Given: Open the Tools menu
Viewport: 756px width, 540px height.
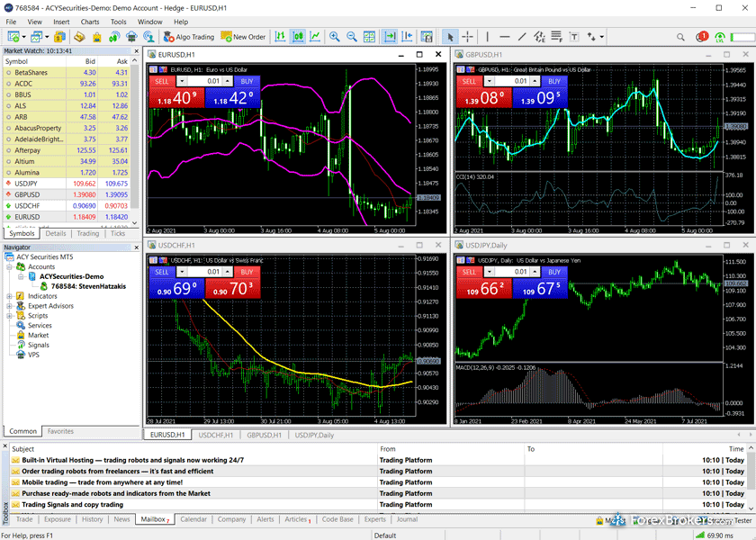Looking at the screenshot, I should [x=118, y=22].
